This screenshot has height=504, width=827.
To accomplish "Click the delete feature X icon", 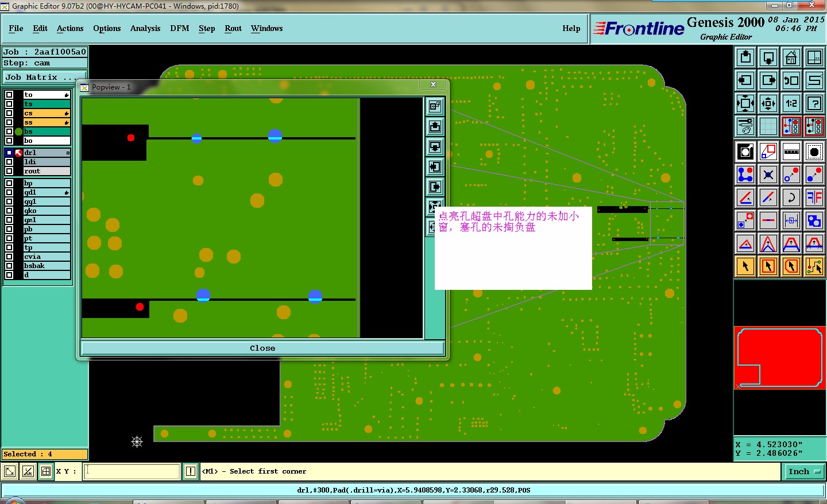I will 768,175.
